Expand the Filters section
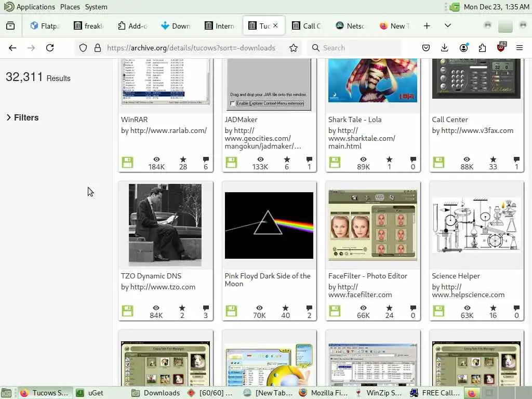Image resolution: width=532 pixels, height=399 pixels. tap(23, 117)
